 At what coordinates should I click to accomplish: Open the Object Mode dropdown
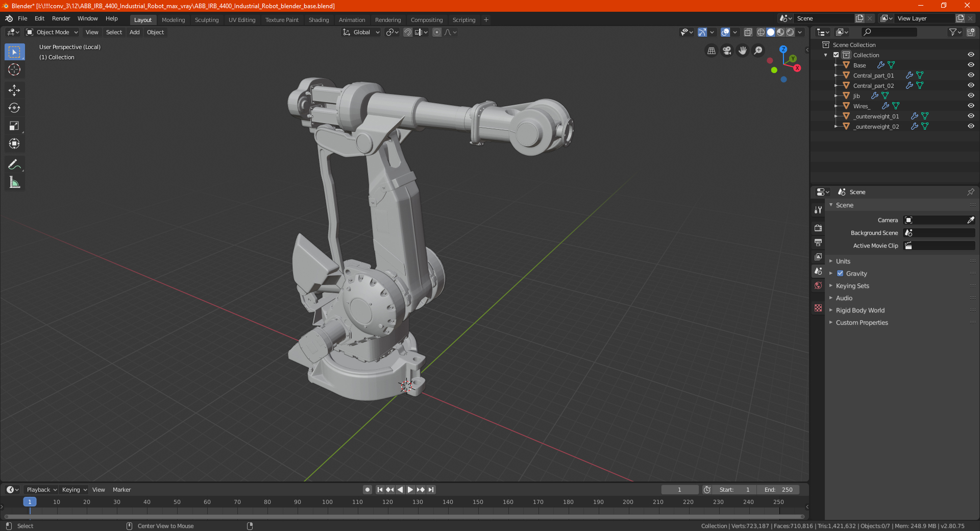pyautogui.click(x=52, y=32)
